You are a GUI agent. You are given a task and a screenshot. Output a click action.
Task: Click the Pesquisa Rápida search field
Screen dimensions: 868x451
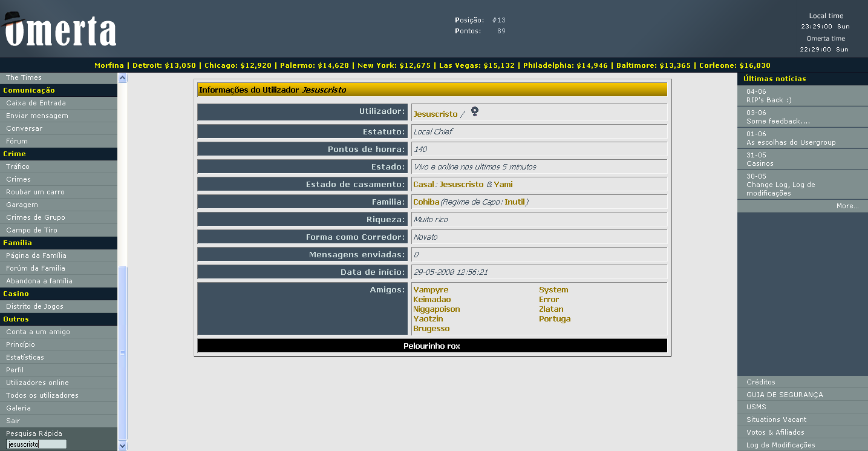36,444
